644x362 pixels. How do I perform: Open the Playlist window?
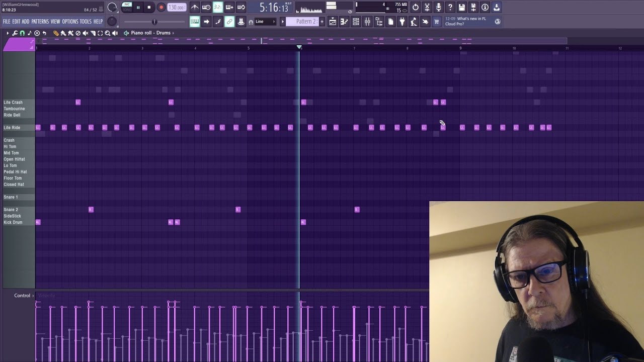[332, 22]
